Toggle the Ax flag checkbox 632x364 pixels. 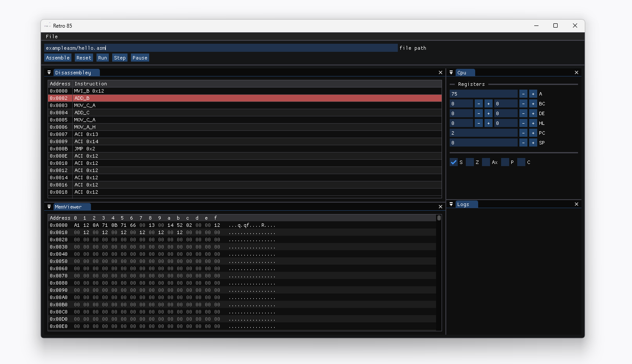coord(486,162)
